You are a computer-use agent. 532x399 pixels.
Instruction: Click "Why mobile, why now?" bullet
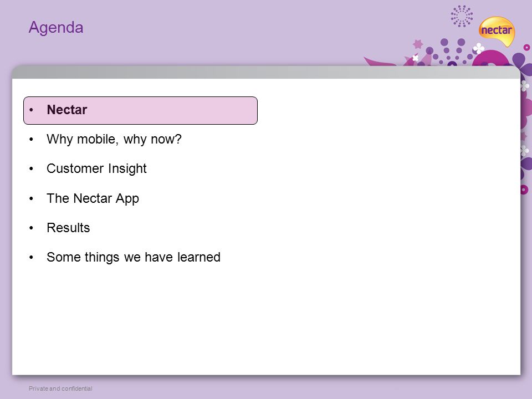tap(114, 139)
